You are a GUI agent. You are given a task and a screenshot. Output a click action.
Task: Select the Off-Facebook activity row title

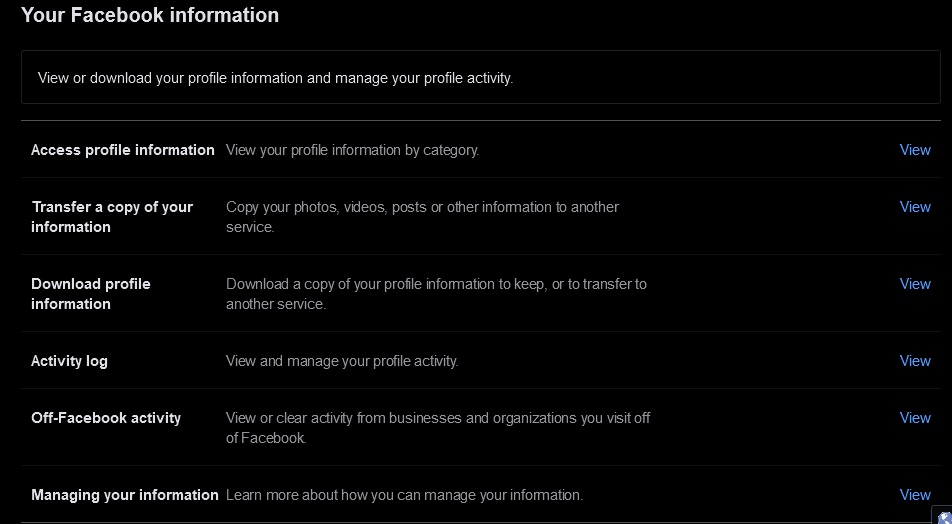(106, 418)
